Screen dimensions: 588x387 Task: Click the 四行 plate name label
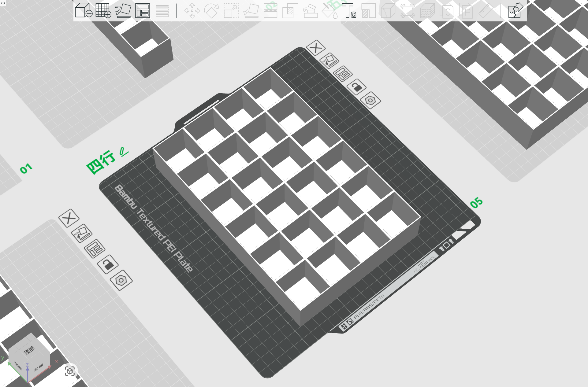[x=101, y=162]
